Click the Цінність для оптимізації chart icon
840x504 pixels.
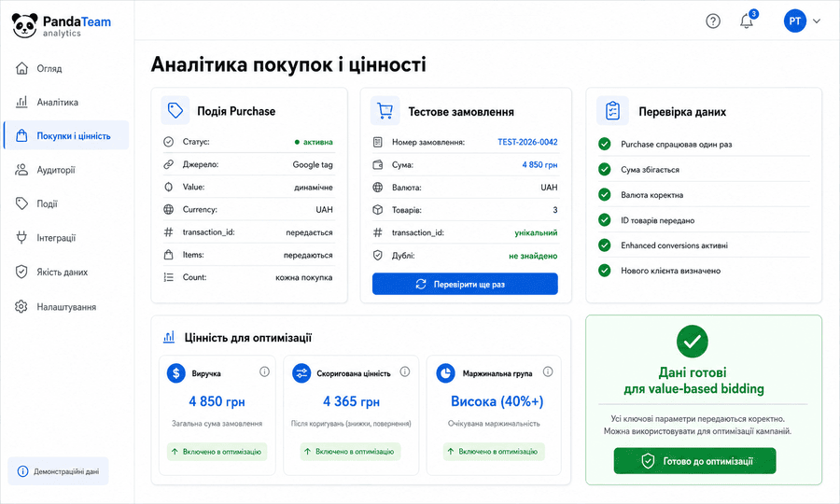169,337
